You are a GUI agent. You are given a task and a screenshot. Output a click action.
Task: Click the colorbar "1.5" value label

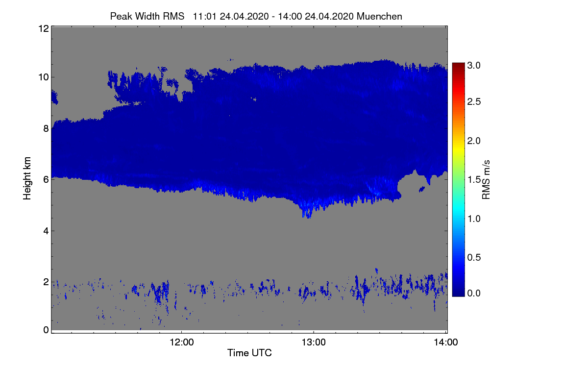pyautogui.click(x=473, y=180)
